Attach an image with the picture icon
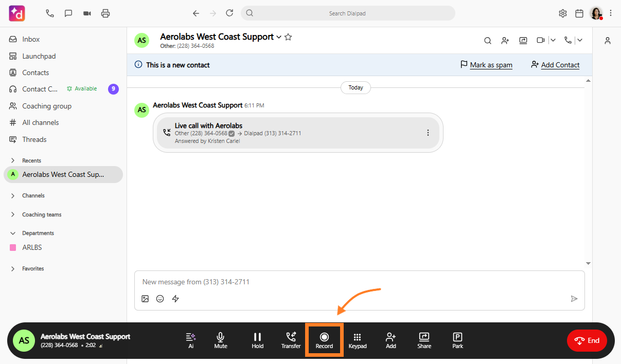Image resolution: width=621 pixels, height=364 pixels. click(x=145, y=299)
